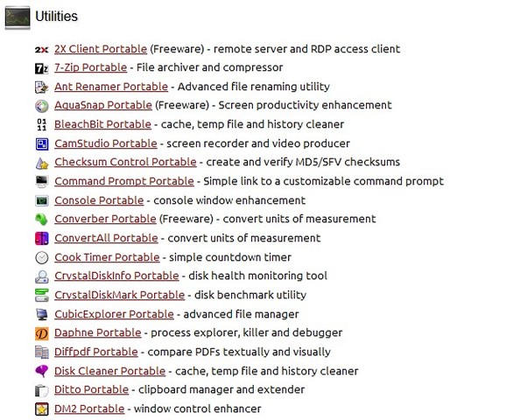Image resolution: width=520 pixels, height=420 pixels.
Task: Open the Command Prompt Portable link
Action: pyautogui.click(x=124, y=181)
